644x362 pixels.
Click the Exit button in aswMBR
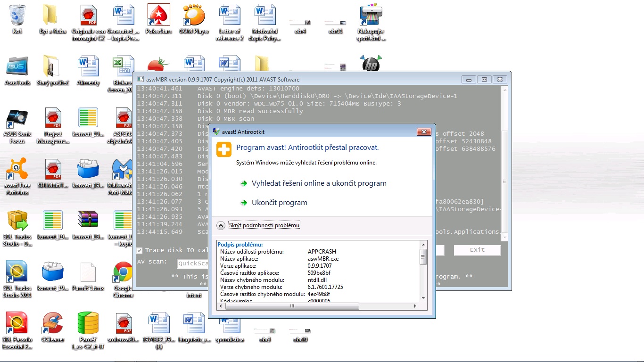pyautogui.click(x=477, y=250)
